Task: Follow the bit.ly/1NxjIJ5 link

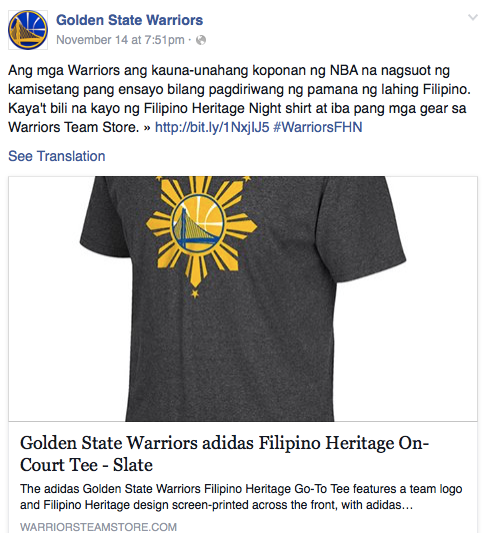Action: [212, 127]
